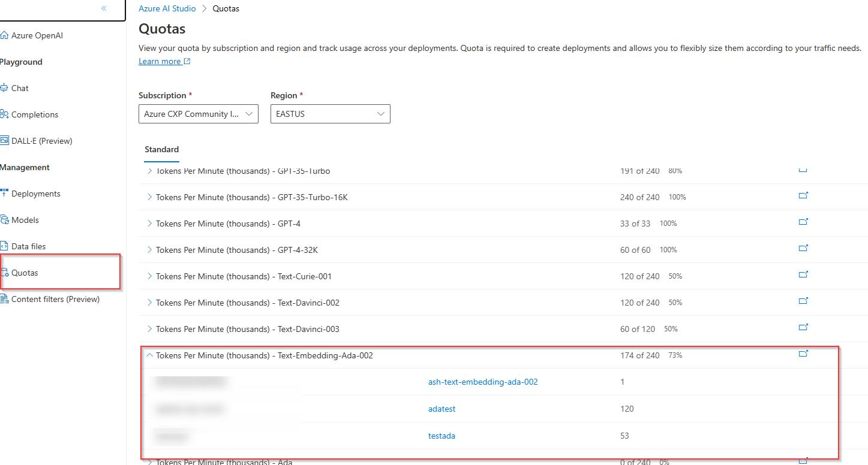Viewport: 868px width, 465px height.
Task: Request quota icon for Text-Davinci-002 row
Action: tap(803, 301)
